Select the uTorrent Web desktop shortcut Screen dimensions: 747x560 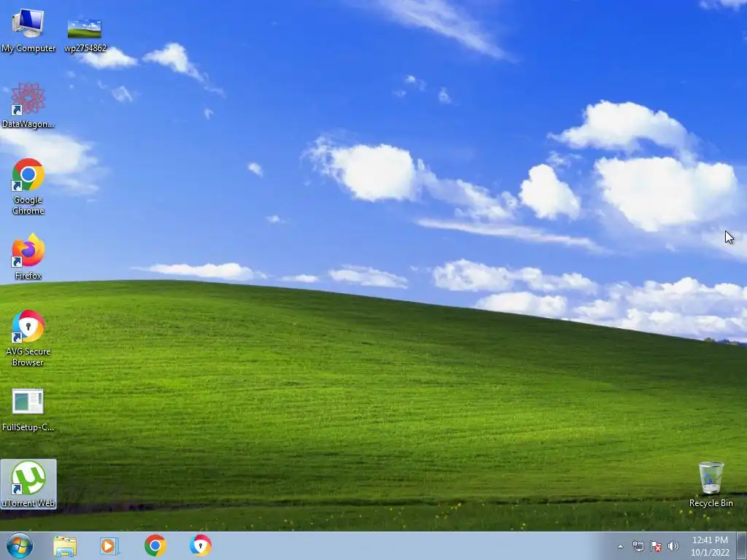point(28,484)
